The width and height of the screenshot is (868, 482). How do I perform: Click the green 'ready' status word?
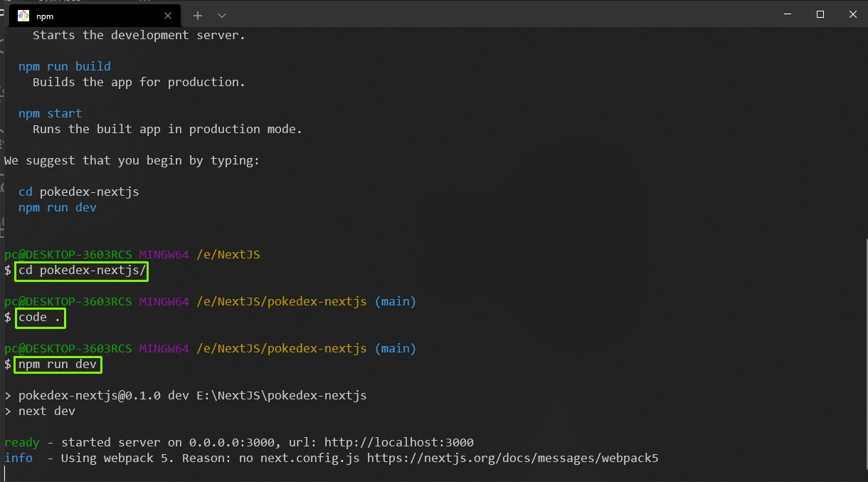pos(21,442)
